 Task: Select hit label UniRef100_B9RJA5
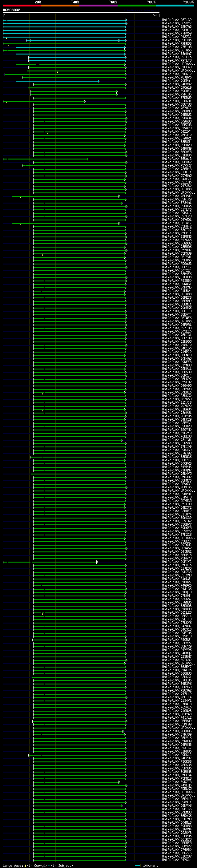[176, 40]
